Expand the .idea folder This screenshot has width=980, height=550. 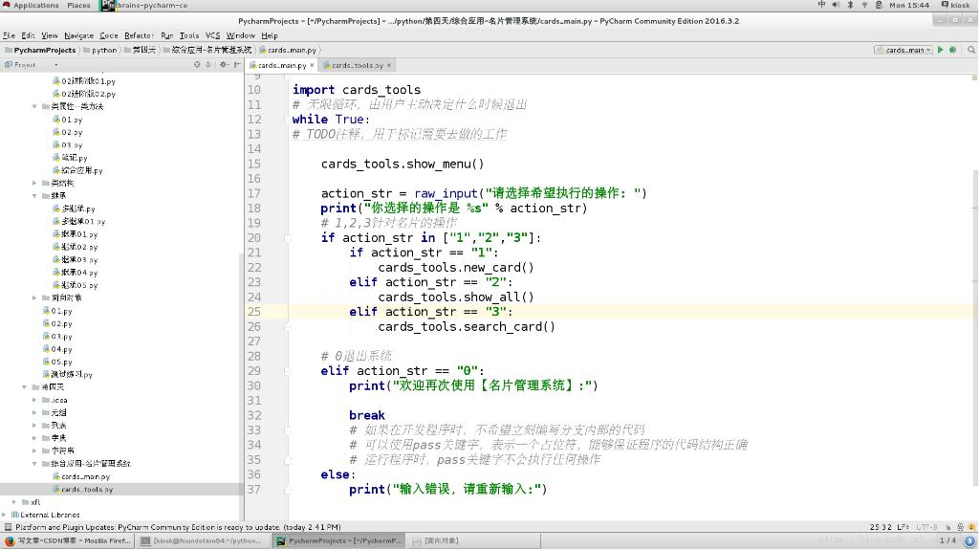(x=34, y=400)
